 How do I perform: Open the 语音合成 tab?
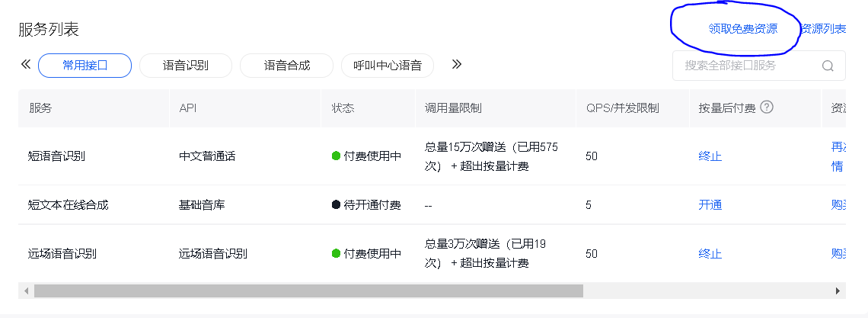tap(287, 66)
